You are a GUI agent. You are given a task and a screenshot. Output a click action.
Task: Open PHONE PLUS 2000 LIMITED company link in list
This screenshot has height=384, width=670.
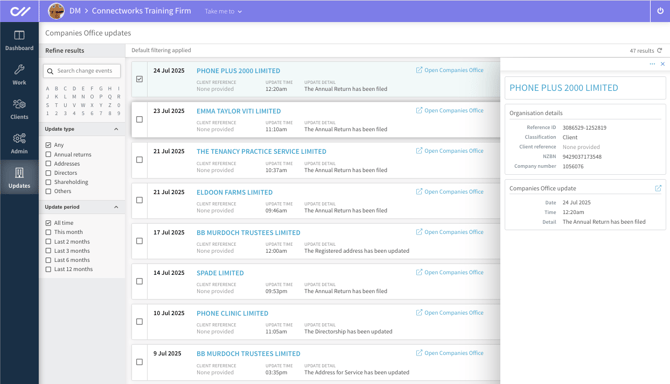[x=238, y=71]
